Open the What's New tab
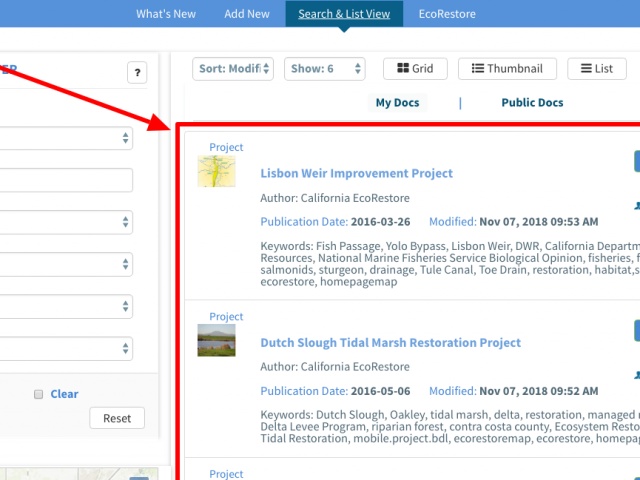This screenshot has width=640, height=480. coord(166,14)
